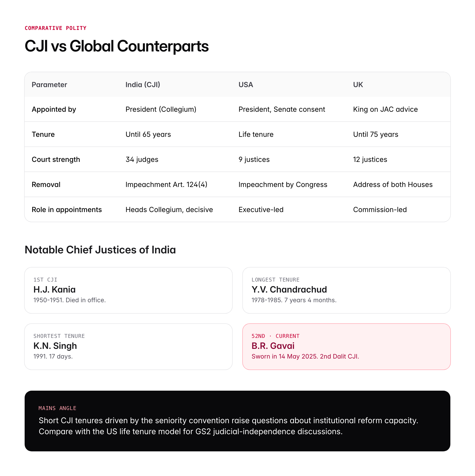Select the 'UK' column header

point(358,84)
